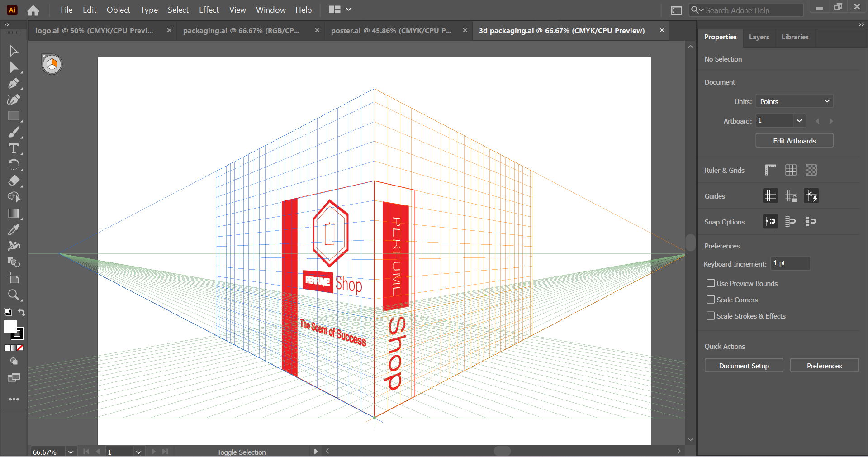Image resolution: width=868 pixels, height=457 pixels.
Task: Open the Effect menu
Action: (x=209, y=10)
